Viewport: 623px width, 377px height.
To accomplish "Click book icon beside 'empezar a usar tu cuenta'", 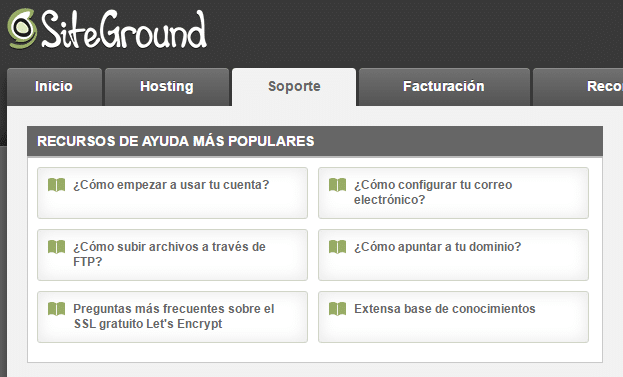I will click(x=56, y=185).
